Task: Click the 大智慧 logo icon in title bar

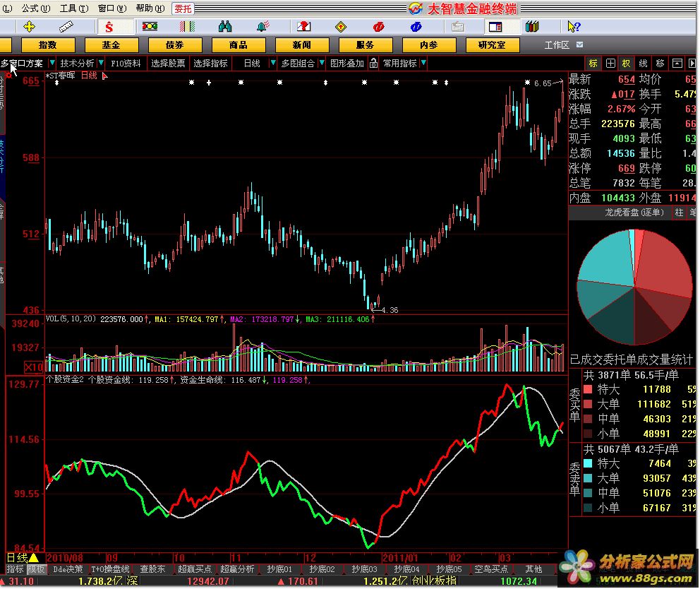Action: (x=415, y=8)
